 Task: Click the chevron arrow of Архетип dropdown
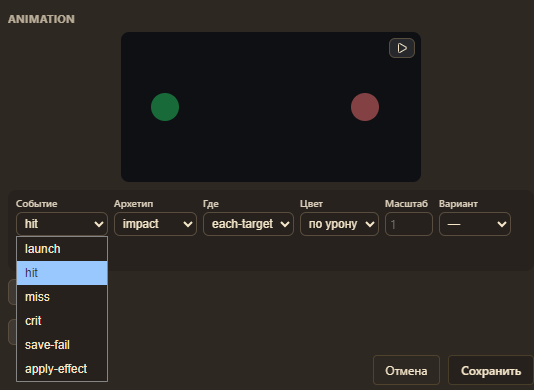[188, 224]
